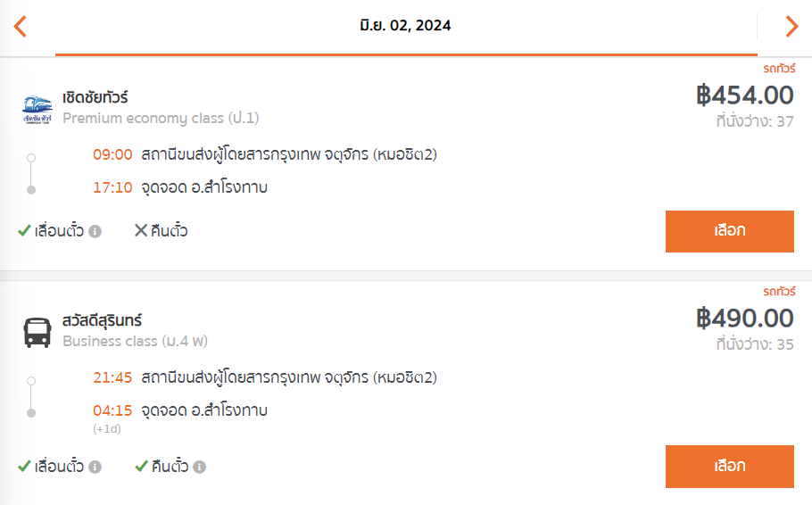Screen dimensions: 812x505
Task: Click the Cherdchai Tour company logo
Action: tap(37, 109)
